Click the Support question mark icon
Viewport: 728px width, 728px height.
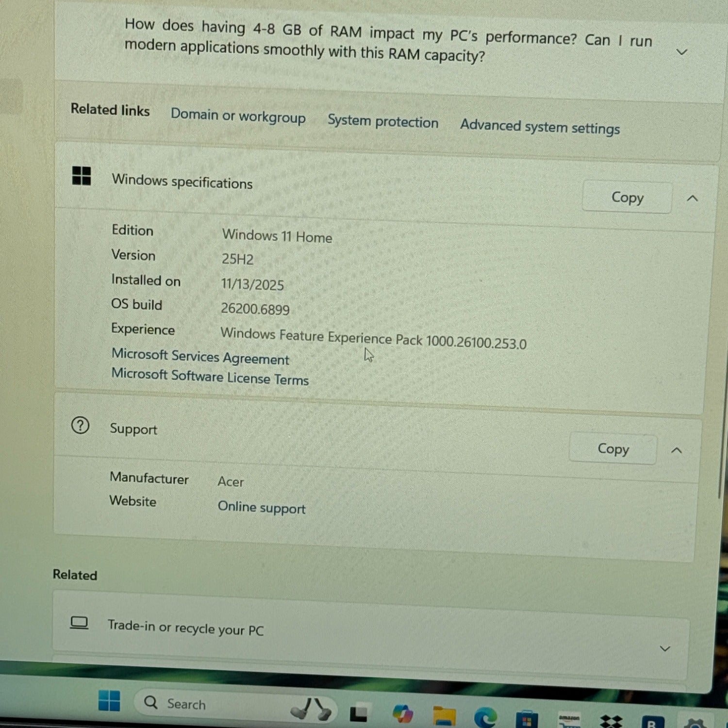coord(80,426)
